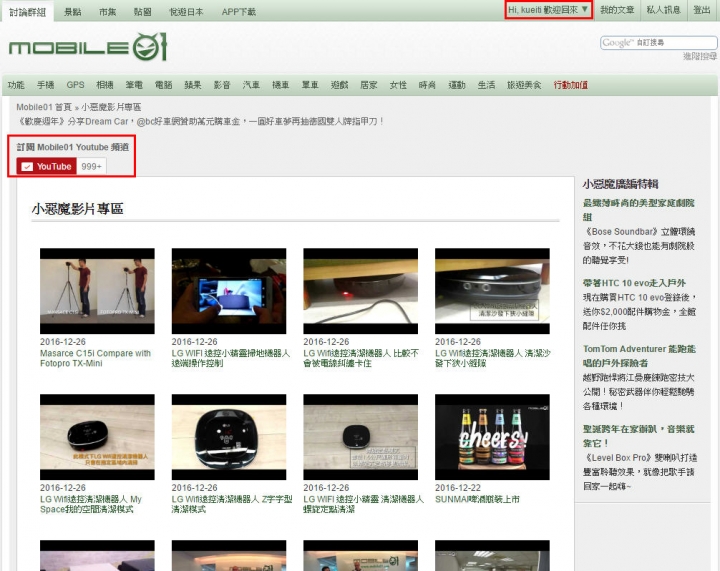Image resolution: width=720 pixels, height=571 pixels.
Task: Click 登出 to log out
Action: pos(702,10)
